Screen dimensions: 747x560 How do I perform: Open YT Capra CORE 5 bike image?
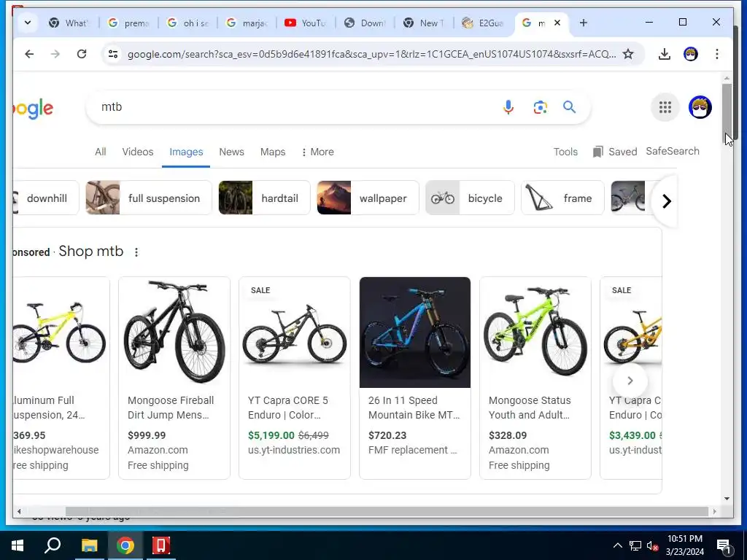tap(295, 332)
